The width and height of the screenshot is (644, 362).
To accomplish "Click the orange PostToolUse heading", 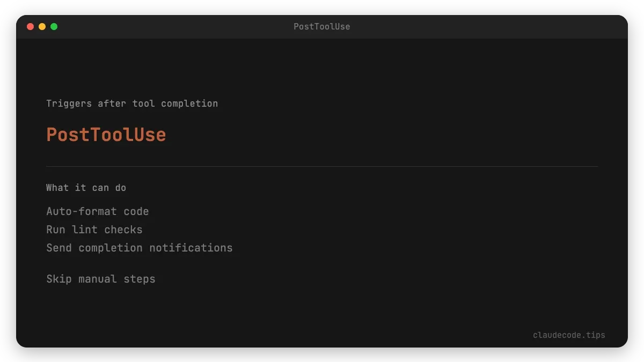I will tap(106, 135).
